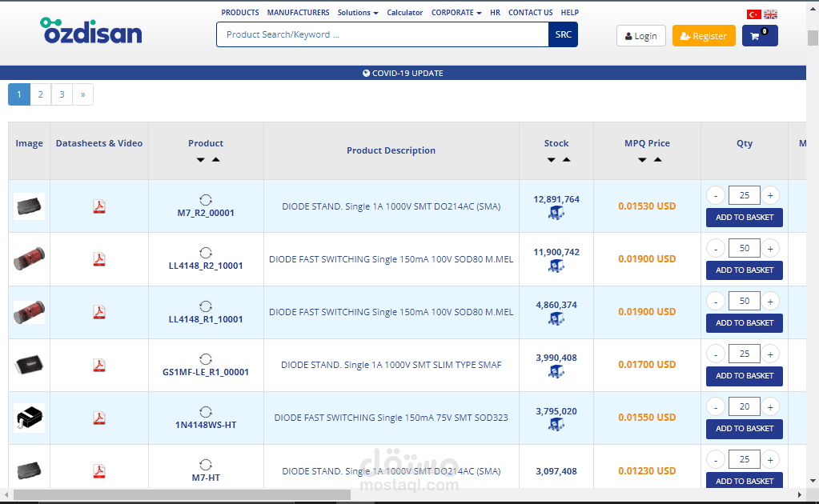Open the MANUFACTURERS menu
The height and width of the screenshot is (504, 819).
point(299,13)
